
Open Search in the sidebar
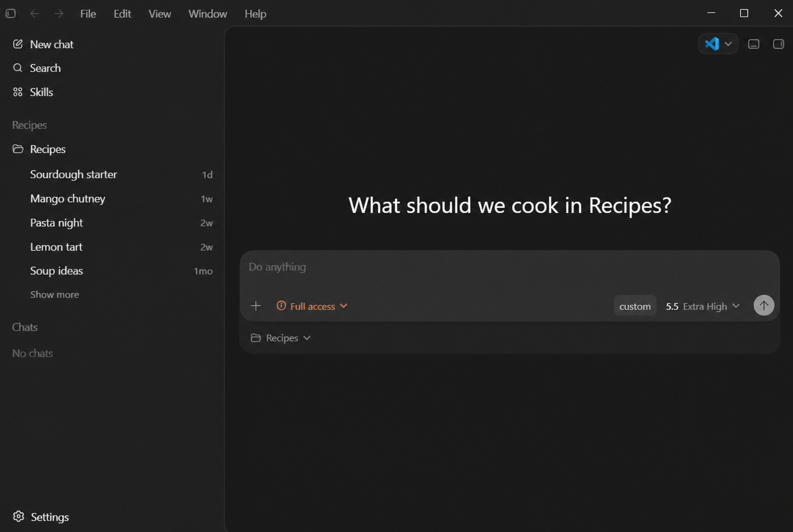pyautogui.click(x=37, y=68)
